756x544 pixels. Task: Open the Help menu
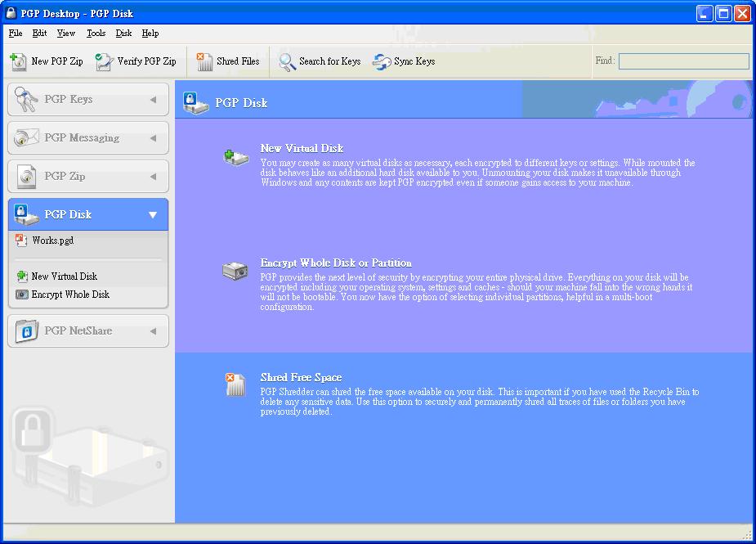point(150,33)
